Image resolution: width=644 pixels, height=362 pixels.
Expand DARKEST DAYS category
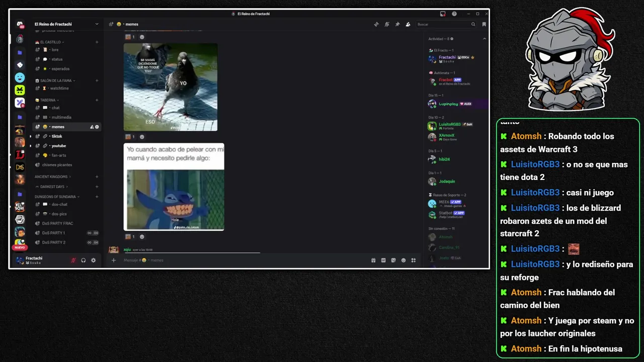click(51, 187)
